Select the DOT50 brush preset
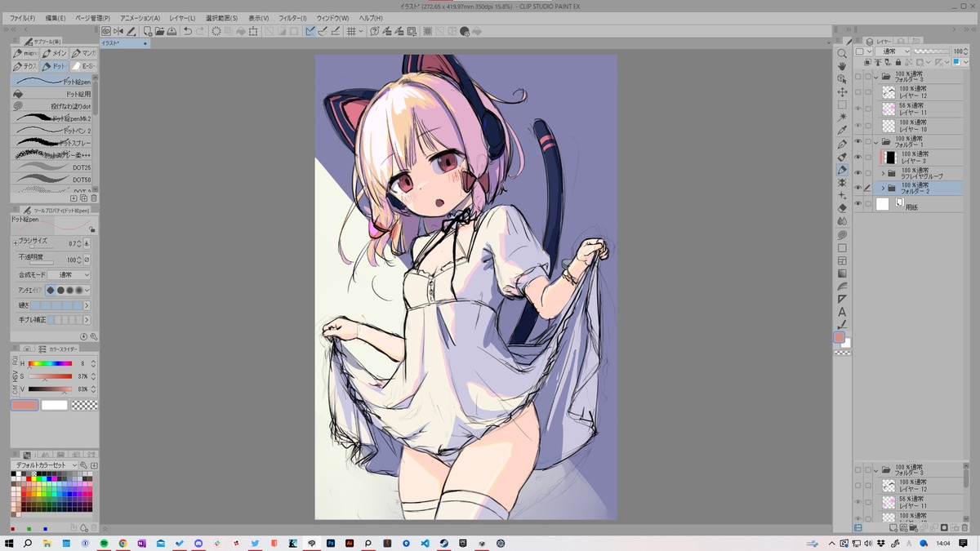Viewport: 980px width, 551px height. click(53, 180)
